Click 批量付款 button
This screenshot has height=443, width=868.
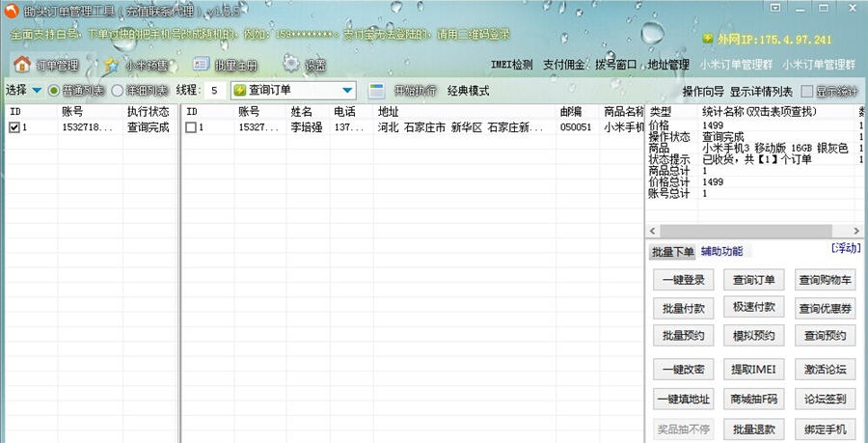[x=684, y=309]
